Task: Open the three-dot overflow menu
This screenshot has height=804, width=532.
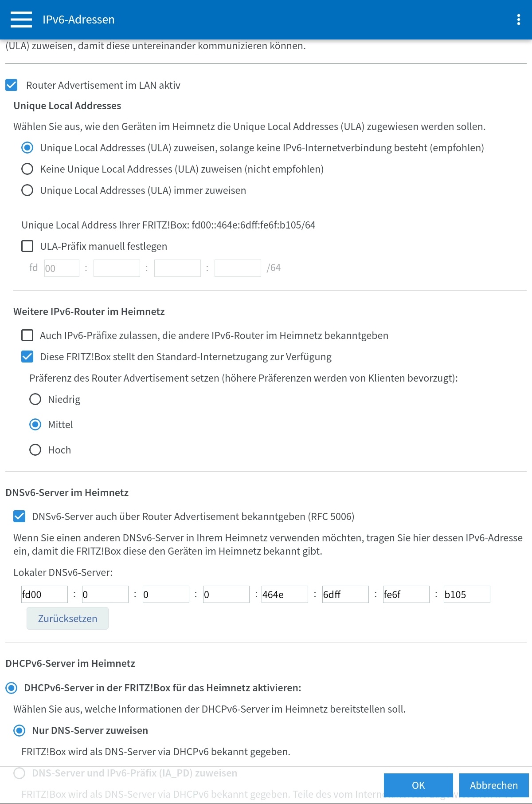Action: click(518, 20)
